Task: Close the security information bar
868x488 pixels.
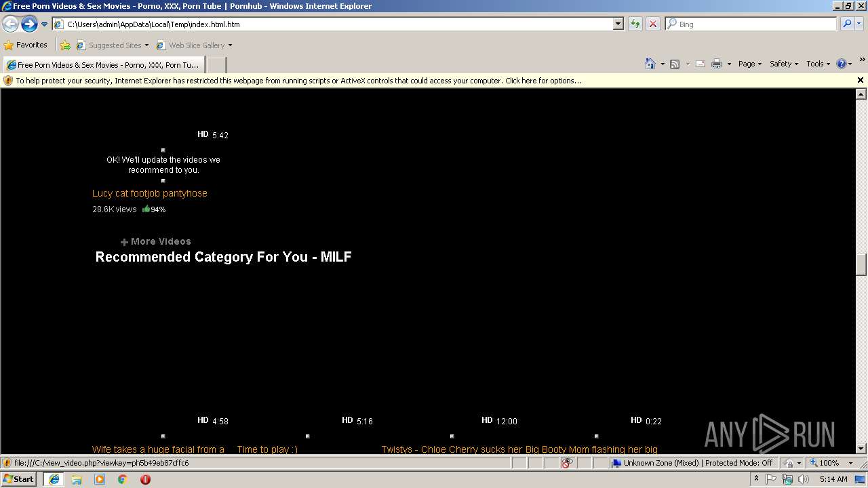Action: tap(861, 80)
